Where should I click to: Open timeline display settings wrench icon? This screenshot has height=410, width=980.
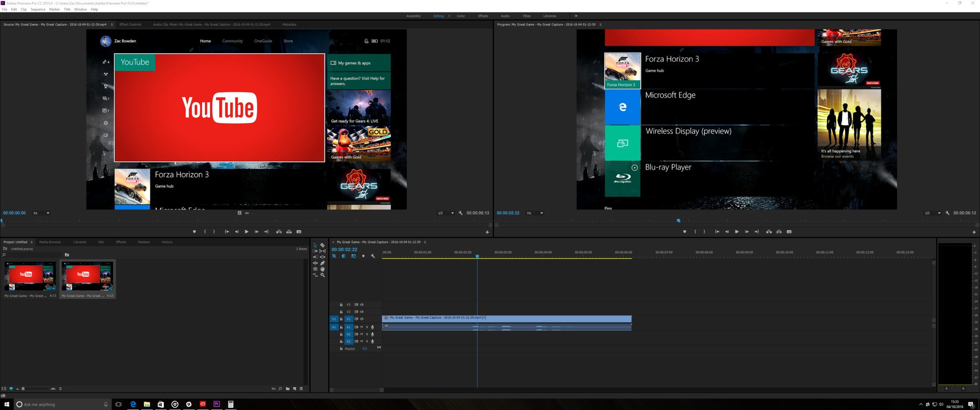click(x=373, y=256)
